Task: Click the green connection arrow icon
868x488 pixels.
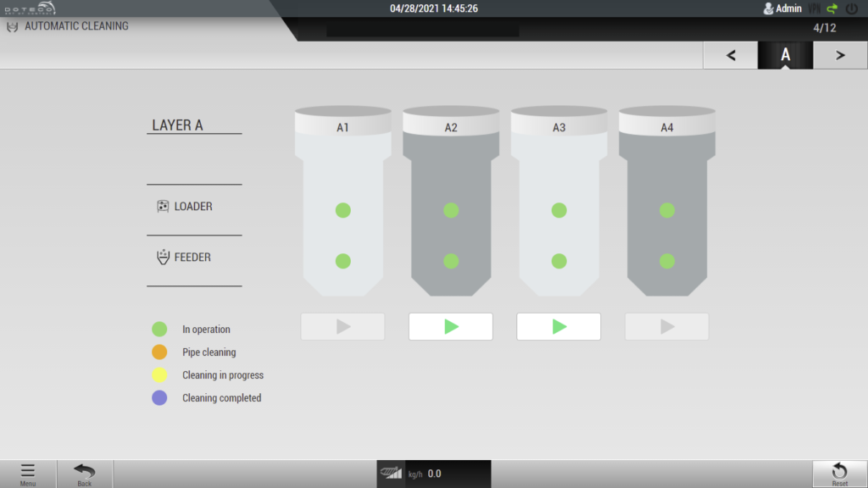Action: pyautogui.click(x=834, y=8)
